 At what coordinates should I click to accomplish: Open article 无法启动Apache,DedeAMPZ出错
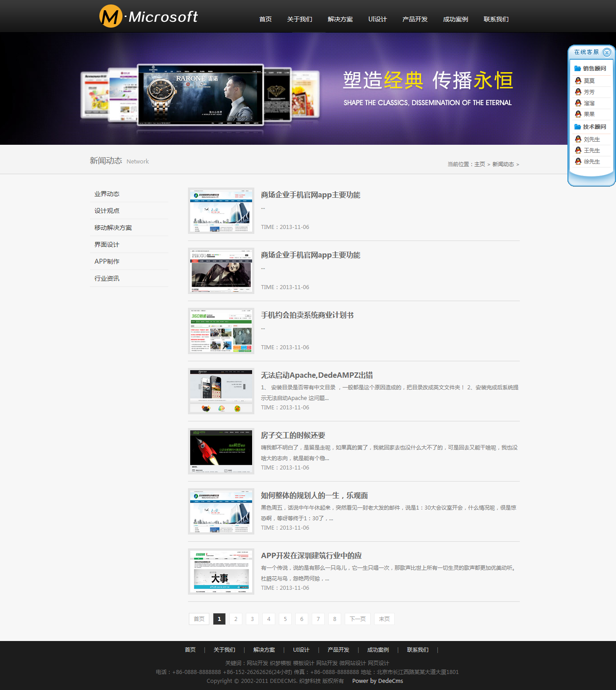pos(317,376)
